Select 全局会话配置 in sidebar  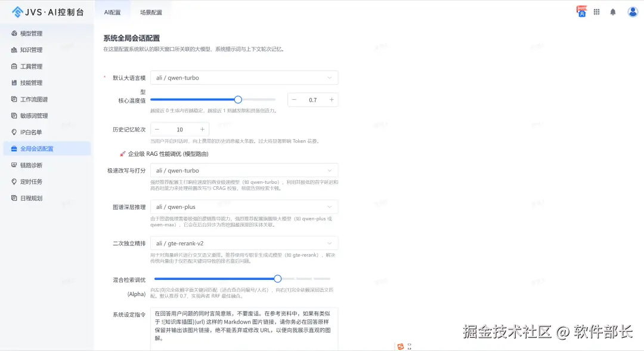47,149
